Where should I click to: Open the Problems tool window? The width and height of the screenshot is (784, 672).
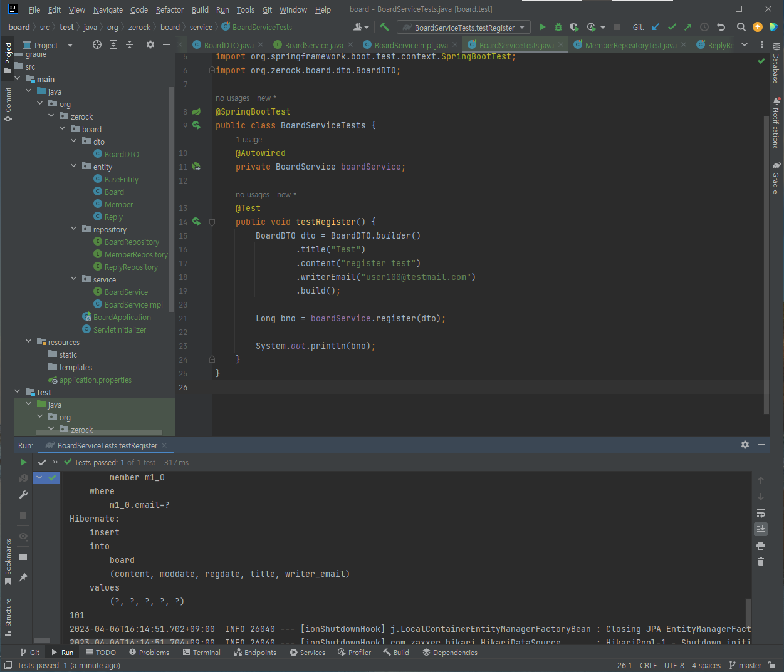pyautogui.click(x=149, y=653)
